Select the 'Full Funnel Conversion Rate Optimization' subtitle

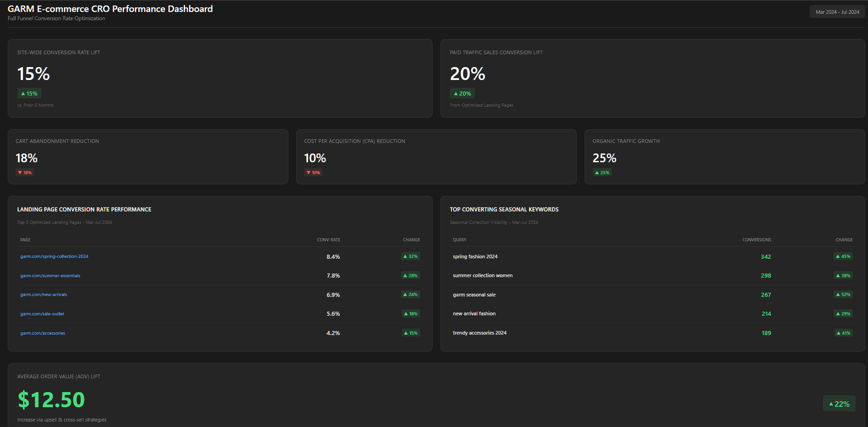pos(56,18)
